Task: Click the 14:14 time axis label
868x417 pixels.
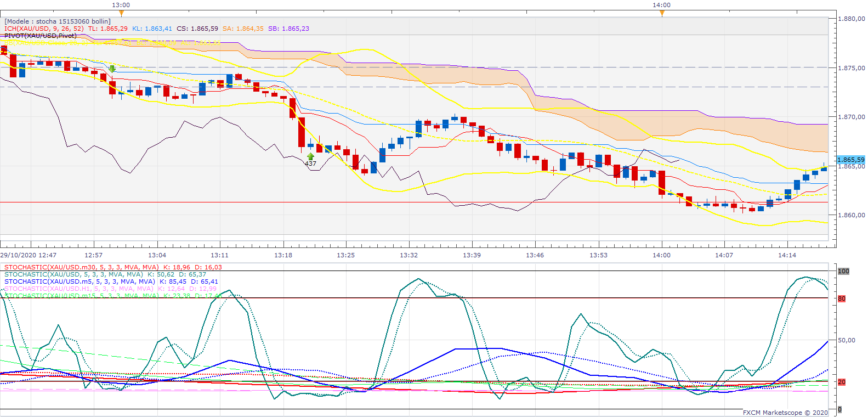Action: click(x=787, y=255)
